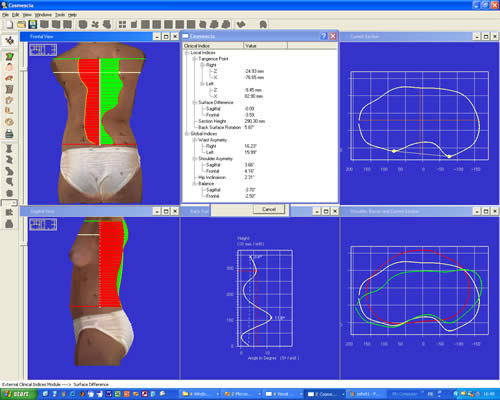The height and width of the screenshot is (400, 500).
Task: Click the scissors-like icon in top toolbar
Action: tap(95, 24)
